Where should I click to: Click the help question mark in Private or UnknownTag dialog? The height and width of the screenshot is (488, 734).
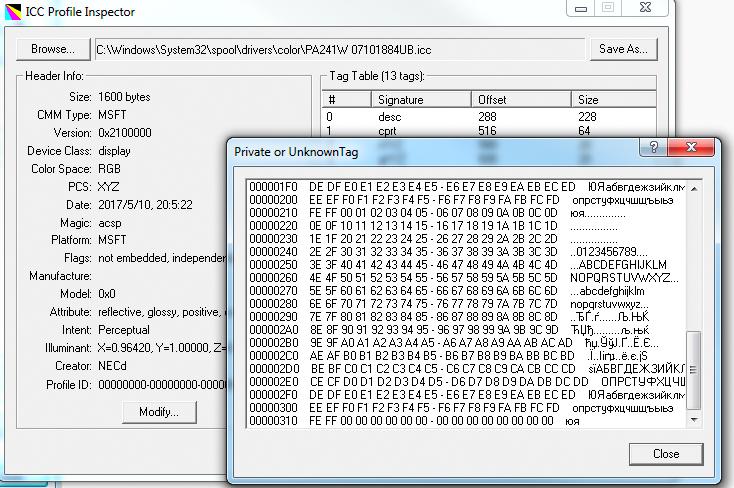click(654, 147)
